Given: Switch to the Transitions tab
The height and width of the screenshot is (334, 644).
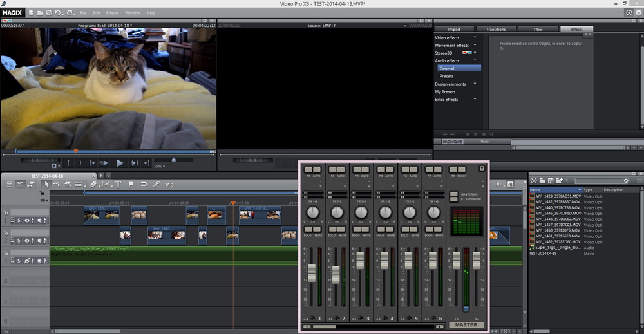Looking at the screenshot, I should pyautogui.click(x=496, y=29).
